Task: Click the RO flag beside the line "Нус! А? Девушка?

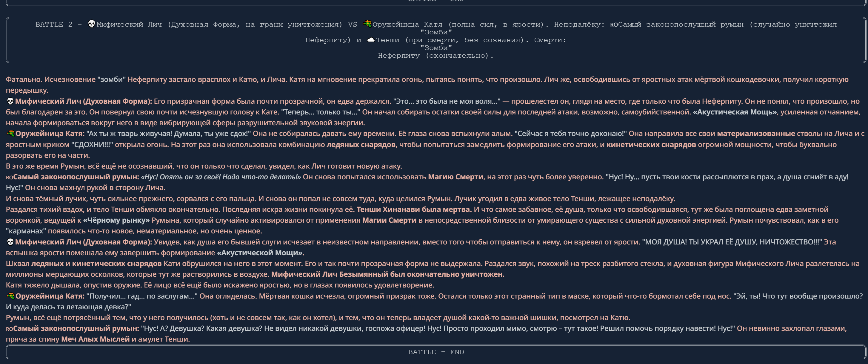Action: click(x=10, y=329)
